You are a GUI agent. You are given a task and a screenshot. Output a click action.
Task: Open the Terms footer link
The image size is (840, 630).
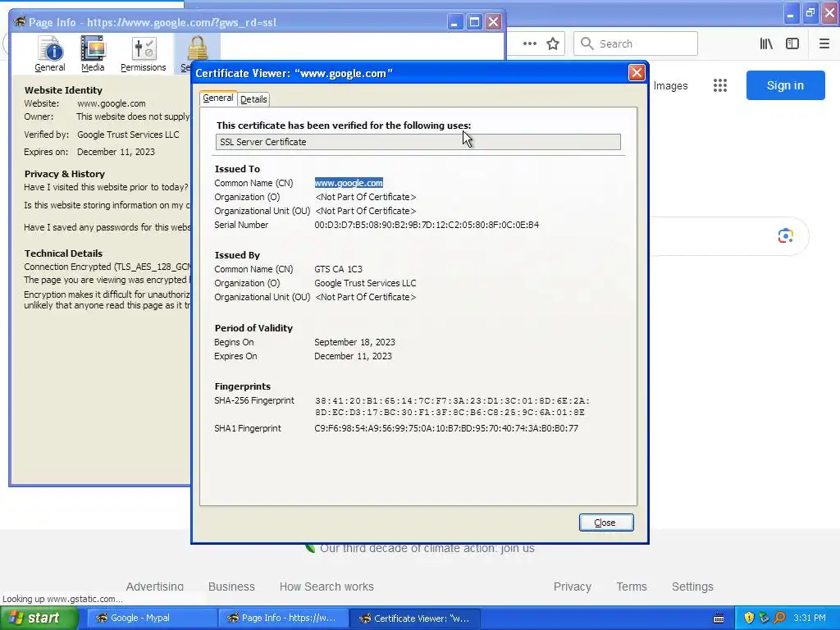632,587
